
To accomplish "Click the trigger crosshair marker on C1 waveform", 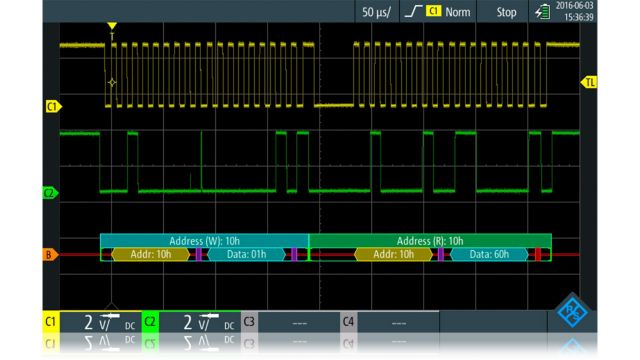I will click(112, 83).
